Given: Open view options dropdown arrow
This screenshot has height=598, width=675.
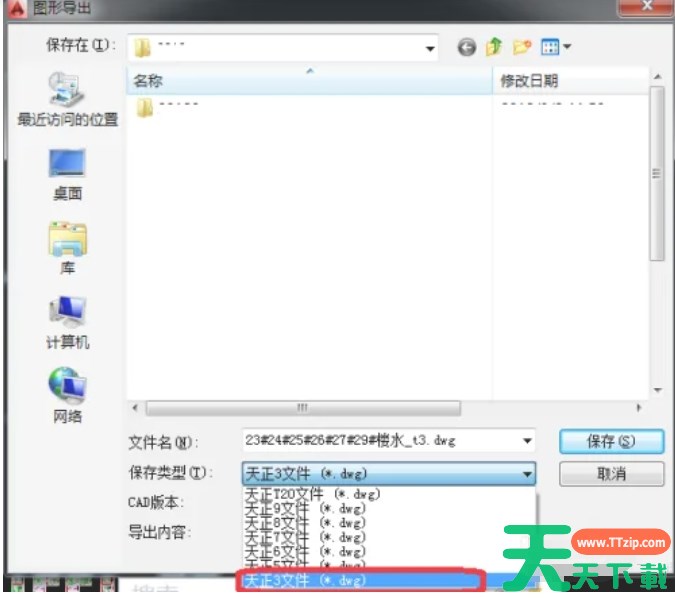Looking at the screenshot, I should (567, 46).
